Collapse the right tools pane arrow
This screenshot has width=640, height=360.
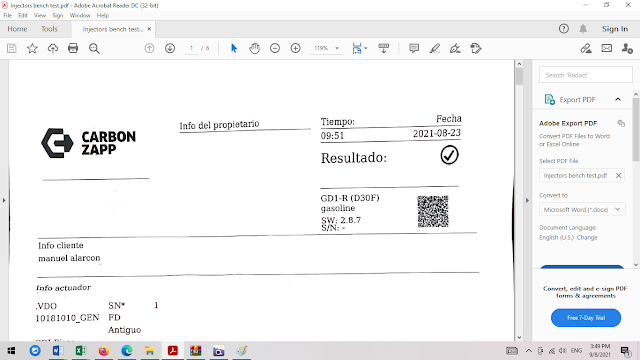pyautogui.click(x=527, y=200)
